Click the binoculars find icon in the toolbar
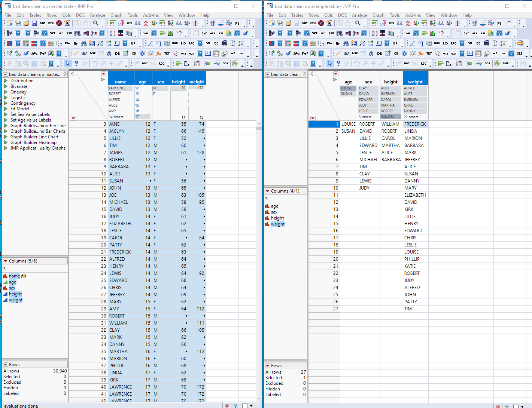This screenshot has height=408, width=532. click(84, 43)
